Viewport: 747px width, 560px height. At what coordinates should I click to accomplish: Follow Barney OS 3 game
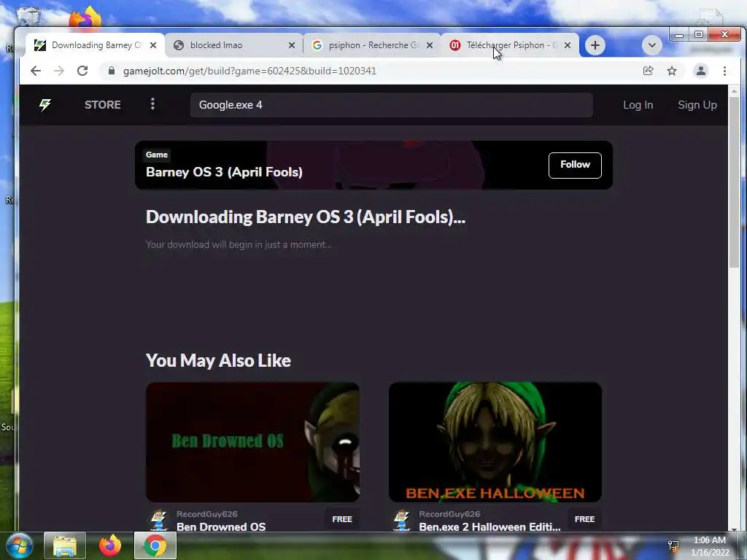point(575,166)
